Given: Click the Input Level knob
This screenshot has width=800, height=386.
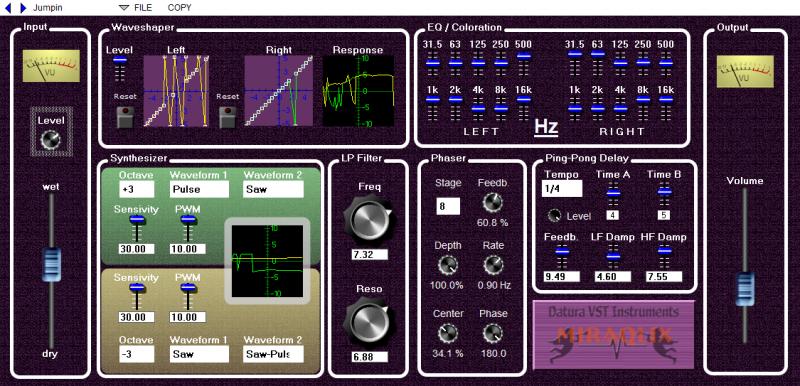Looking at the screenshot, I should (x=51, y=139).
